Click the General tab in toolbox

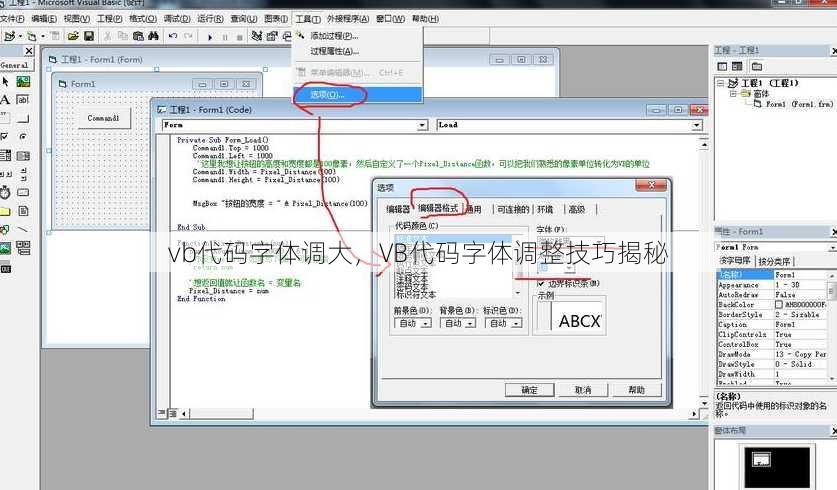(x=15, y=65)
